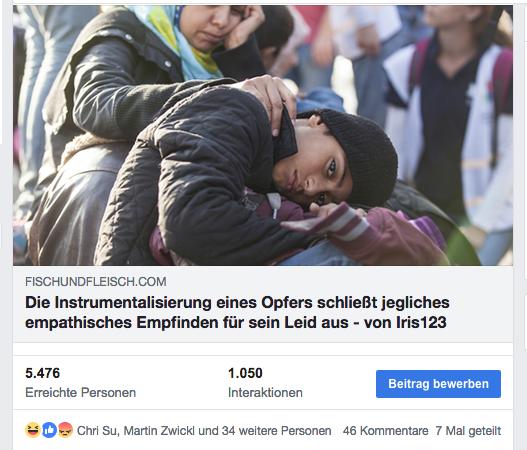
Task: Open the 46 Kommentare comments link
Action: point(386,431)
